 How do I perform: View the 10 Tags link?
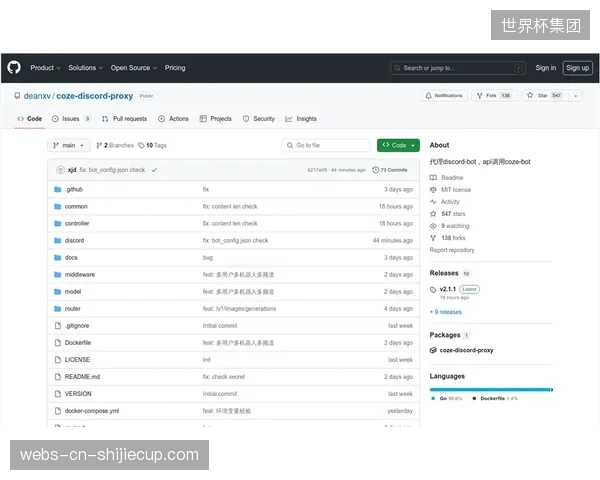[x=152, y=145]
